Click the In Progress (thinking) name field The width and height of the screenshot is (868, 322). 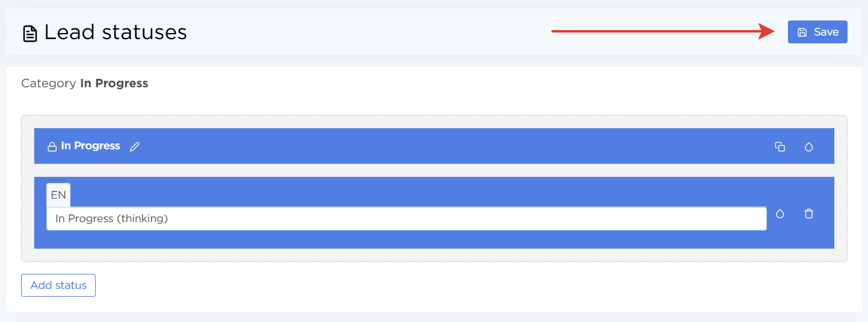[x=406, y=218]
